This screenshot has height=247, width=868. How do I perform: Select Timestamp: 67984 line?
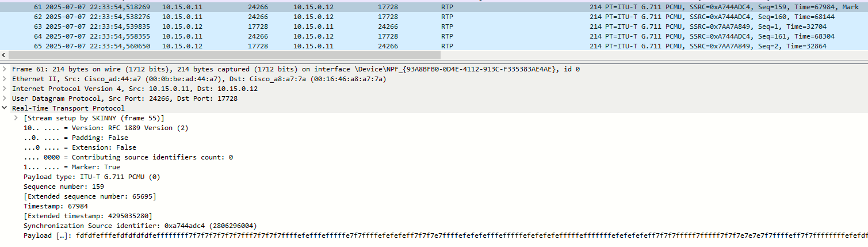pos(56,206)
